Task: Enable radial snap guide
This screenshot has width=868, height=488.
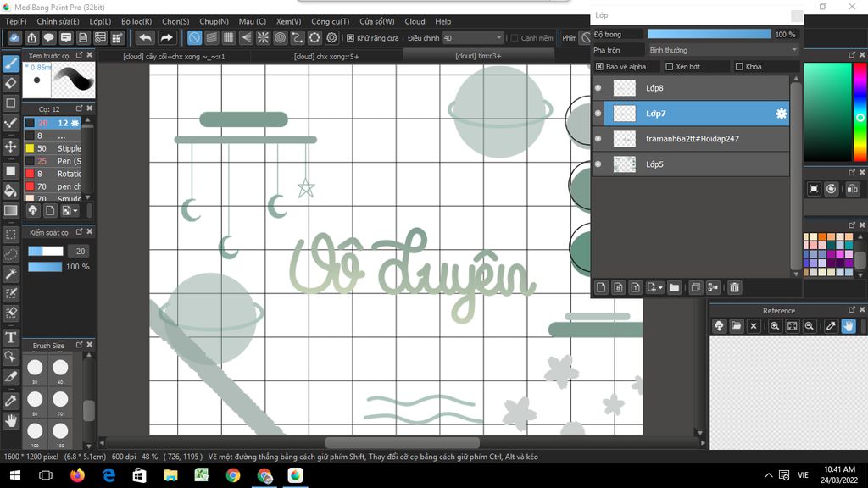Action: [x=263, y=37]
